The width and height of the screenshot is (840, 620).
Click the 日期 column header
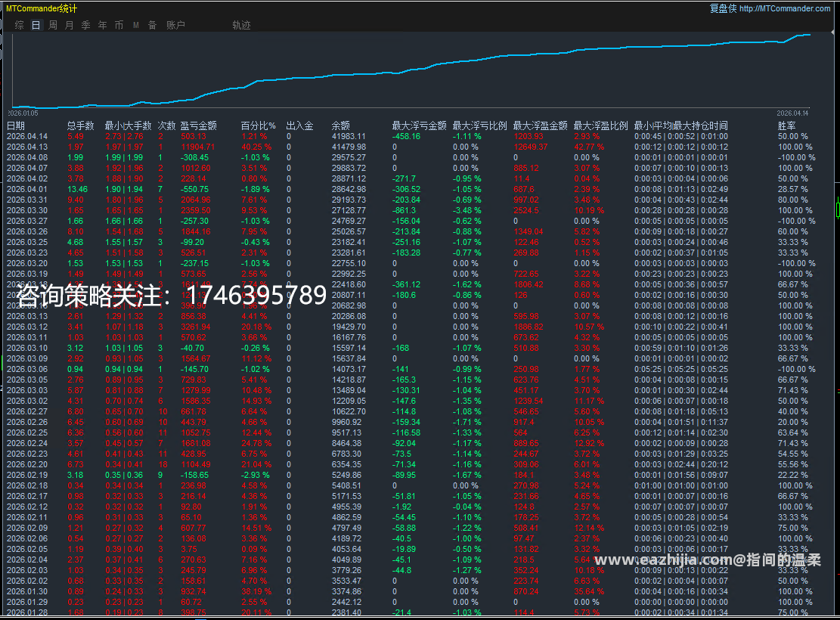coord(16,126)
